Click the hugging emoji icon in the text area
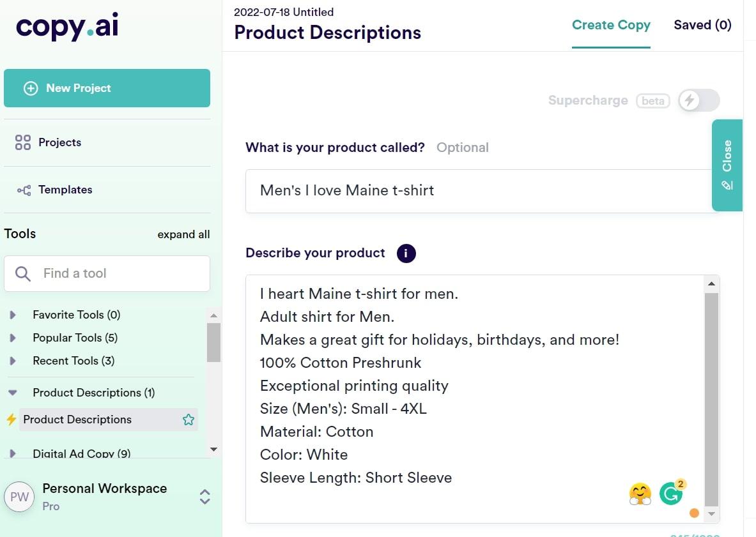Screen dimensions: 756x537 point(640,494)
